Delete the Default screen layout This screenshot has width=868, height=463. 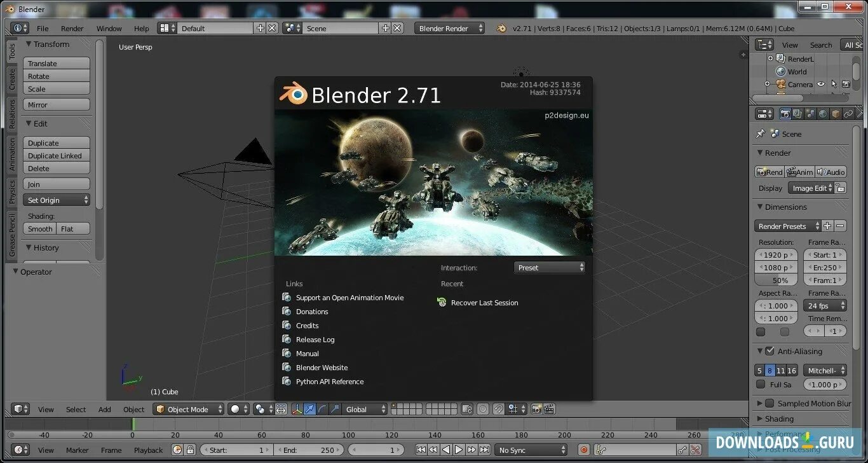pyautogui.click(x=272, y=28)
